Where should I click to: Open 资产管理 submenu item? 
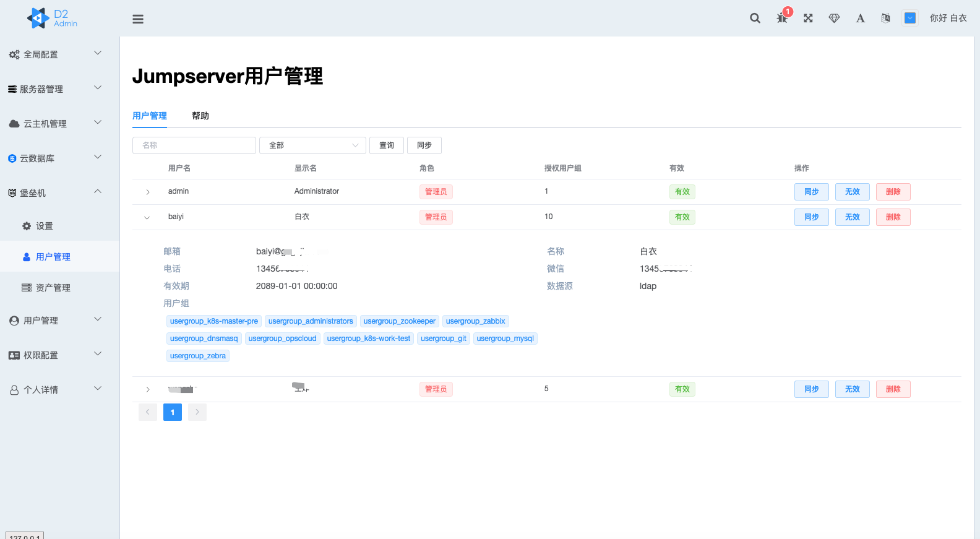pos(59,288)
